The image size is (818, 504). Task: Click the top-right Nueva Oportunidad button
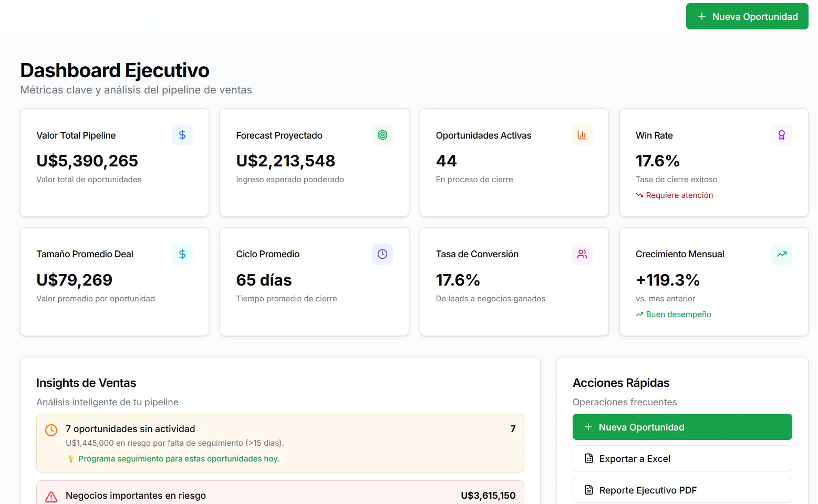[x=747, y=16]
